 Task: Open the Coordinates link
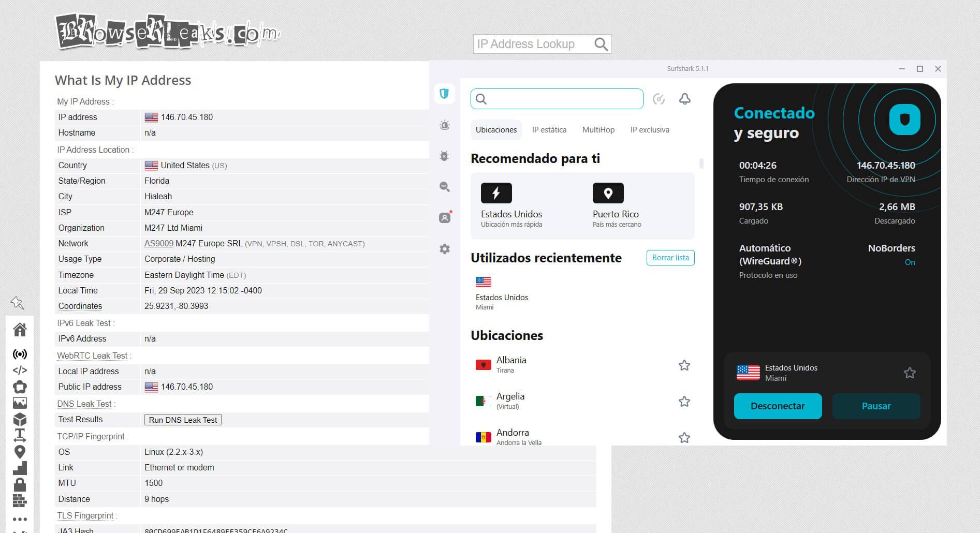coord(80,306)
